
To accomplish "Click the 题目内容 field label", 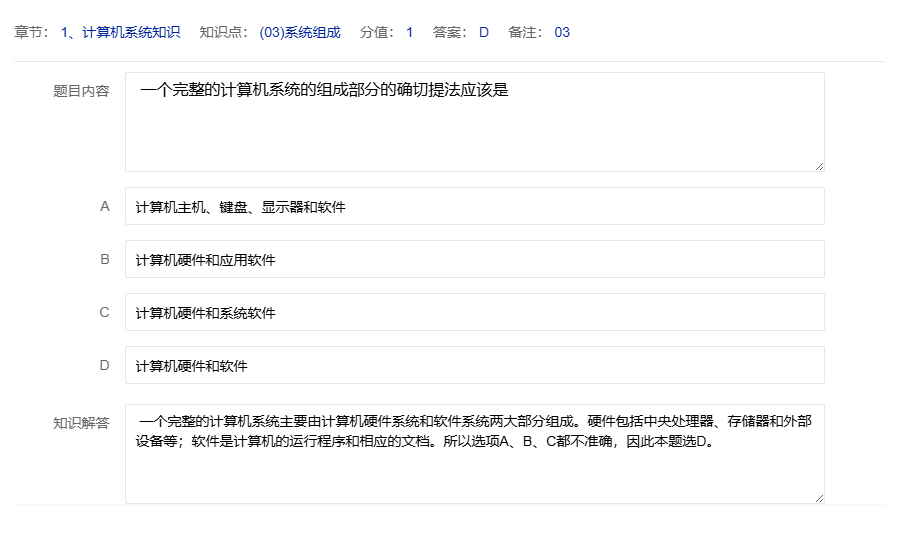I will (81, 91).
